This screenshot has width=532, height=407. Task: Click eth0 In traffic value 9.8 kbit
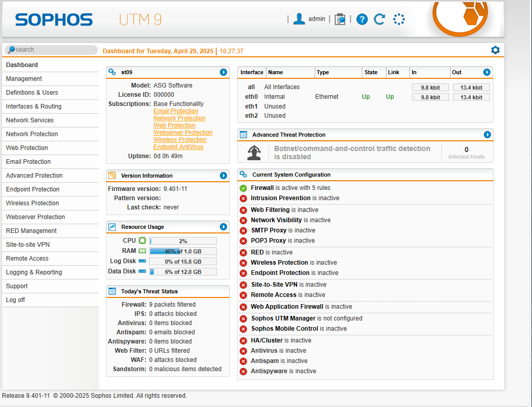430,97
